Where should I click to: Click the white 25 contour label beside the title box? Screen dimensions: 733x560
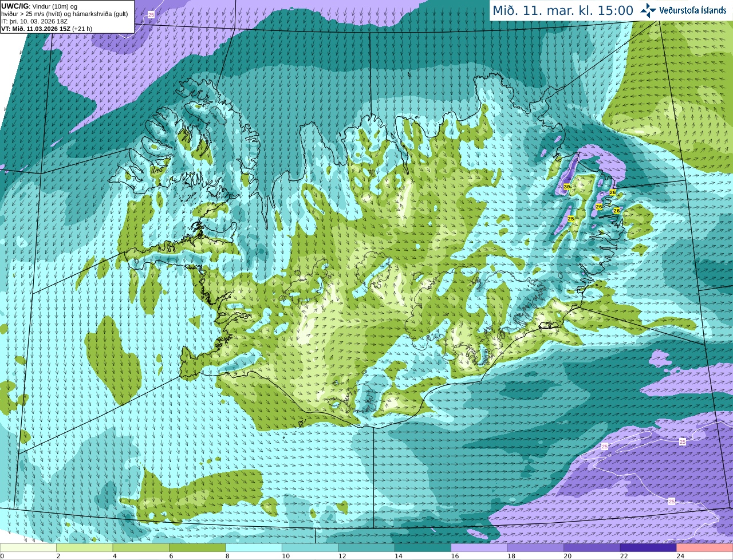click(x=151, y=14)
